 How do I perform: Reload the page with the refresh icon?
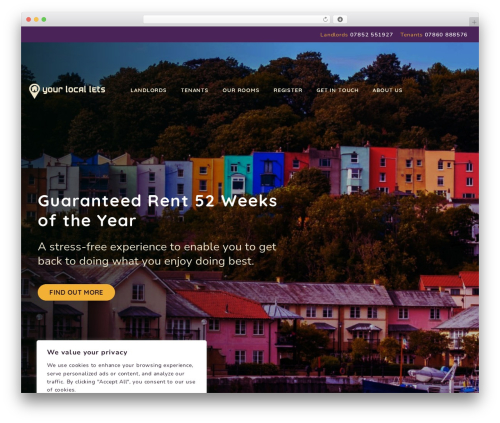coord(325,19)
